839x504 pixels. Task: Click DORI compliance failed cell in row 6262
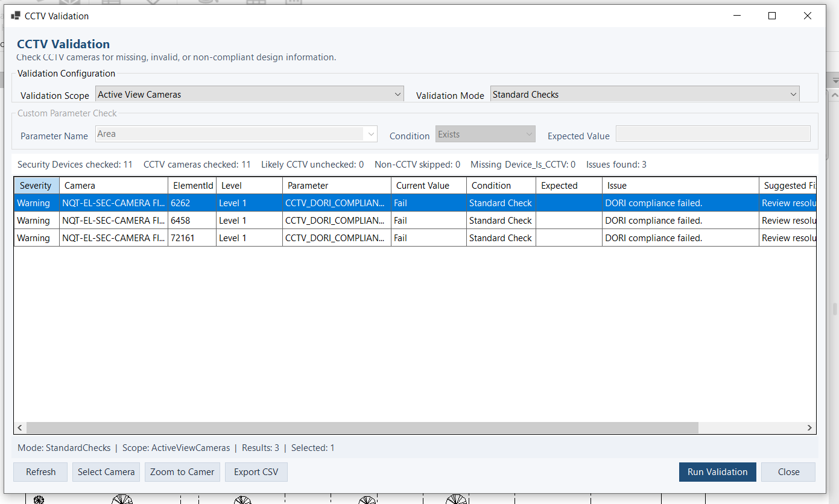pyautogui.click(x=680, y=203)
